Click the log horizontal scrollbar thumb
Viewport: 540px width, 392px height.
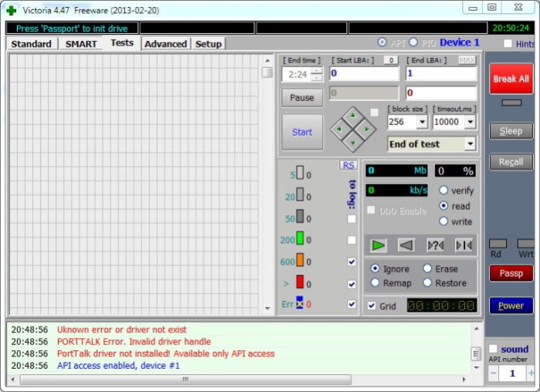(185, 380)
